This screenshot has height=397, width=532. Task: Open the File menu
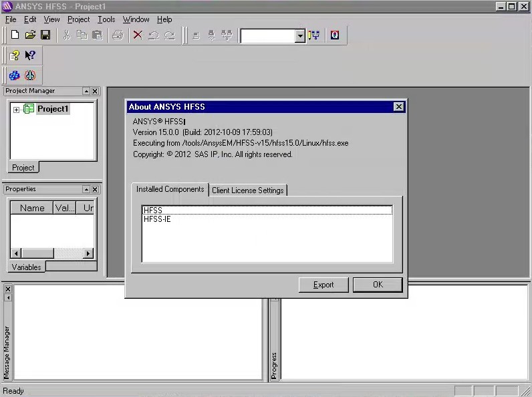11,19
